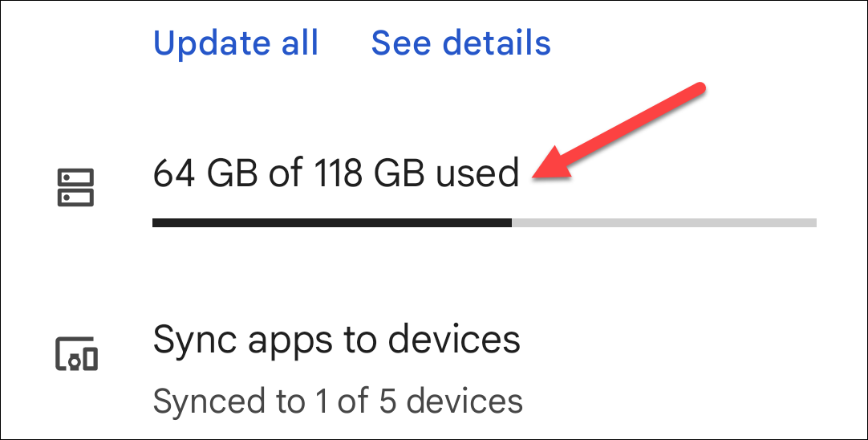Tap Synced to 1 of 5 devices subtitle

point(338,400)
